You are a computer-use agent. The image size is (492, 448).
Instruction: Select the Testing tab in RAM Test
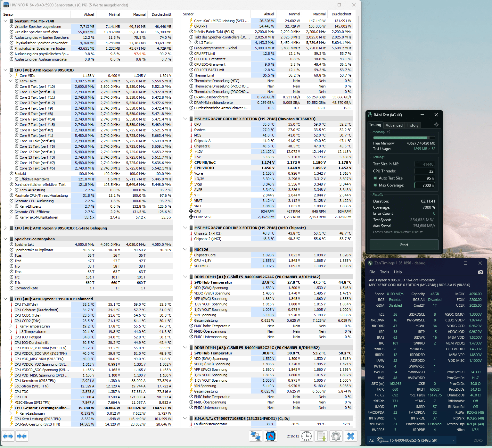(375, 125)
